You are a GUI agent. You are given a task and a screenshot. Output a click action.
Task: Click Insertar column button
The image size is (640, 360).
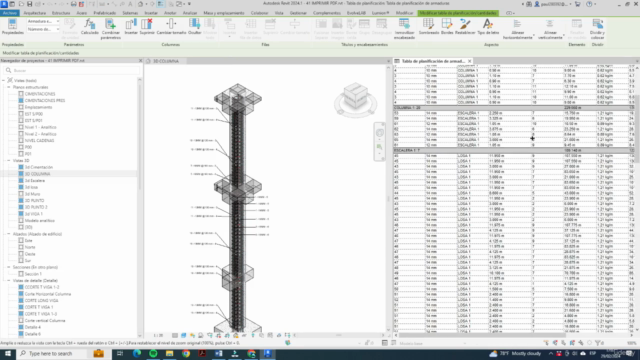131,27
